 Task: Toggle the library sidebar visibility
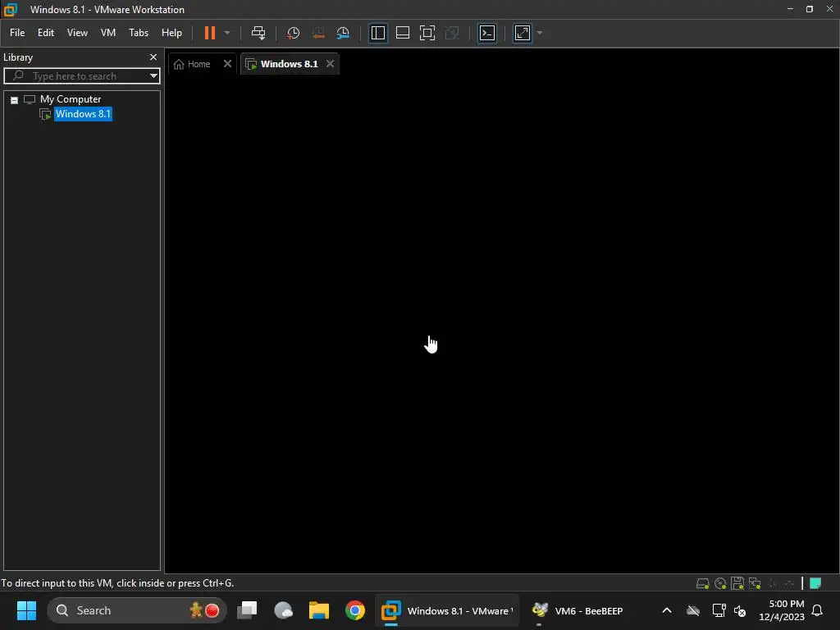click(377, 33)
